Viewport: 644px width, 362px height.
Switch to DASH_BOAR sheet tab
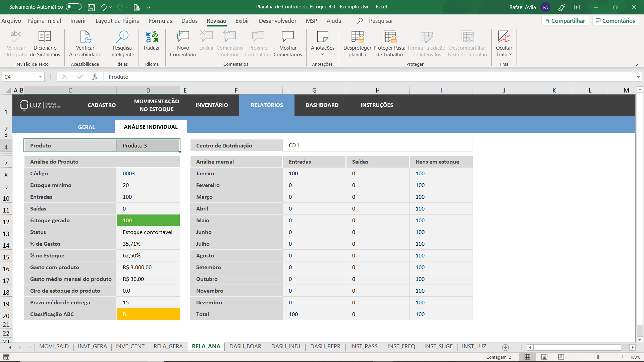point(245,346)
